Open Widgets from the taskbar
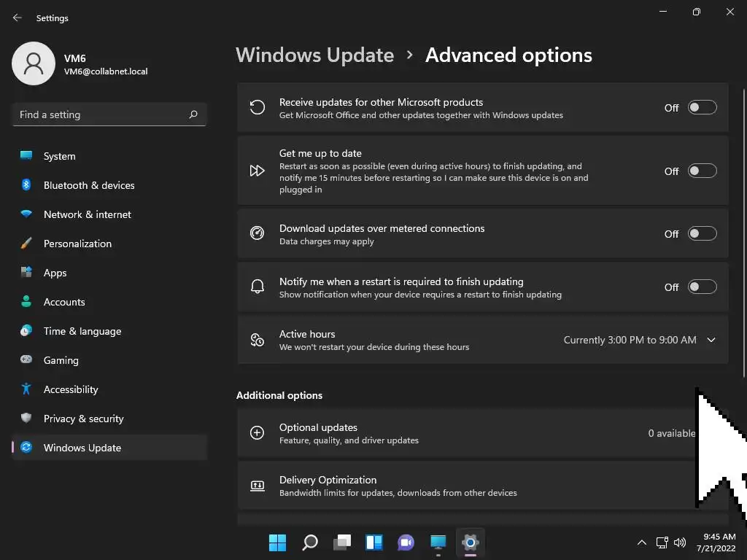 click(x=374, y=542)
